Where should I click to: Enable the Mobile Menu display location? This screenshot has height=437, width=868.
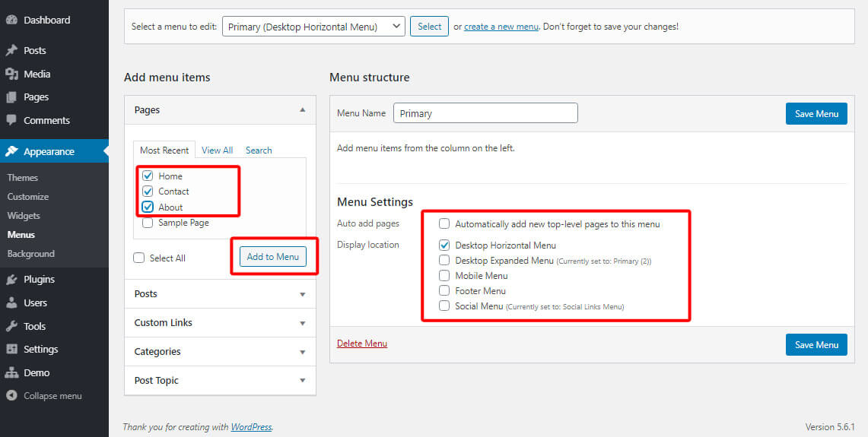pyautogui.click(x=444, y=275)
